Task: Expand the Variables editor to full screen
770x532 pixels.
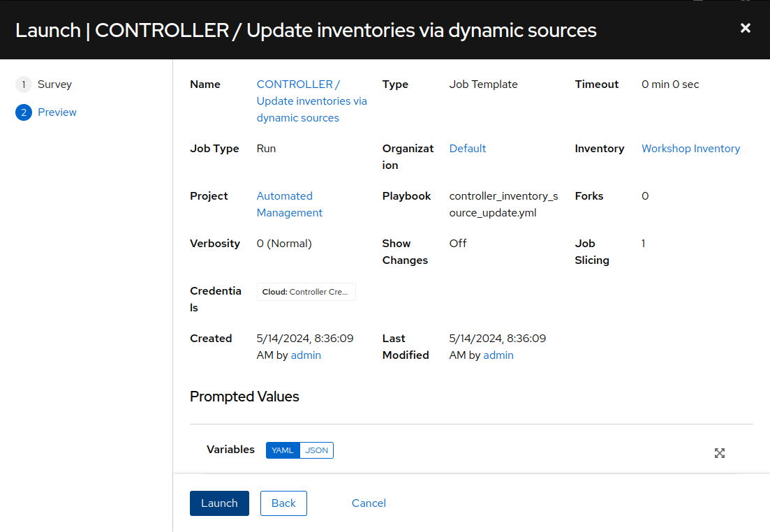Action: pyautogui.click(x=720, y=453)
